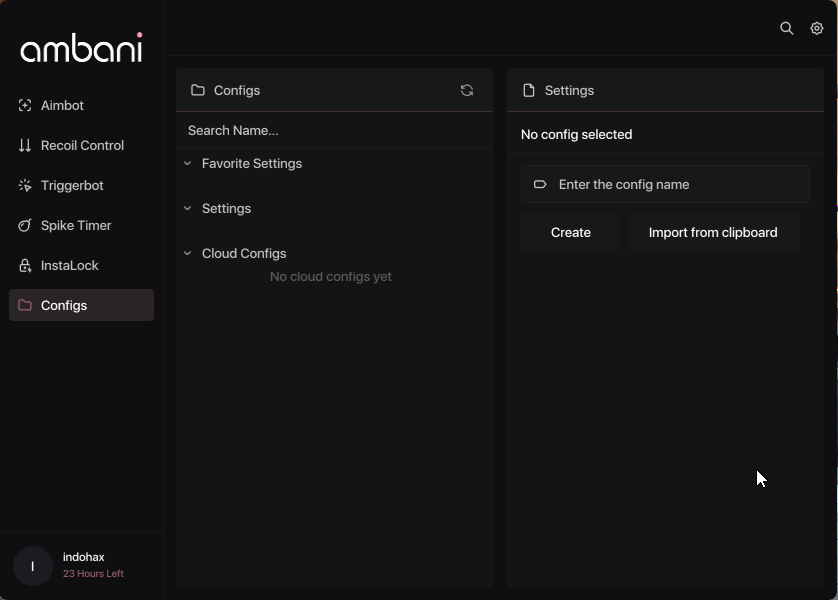Screen dimensions: 838x600
Task: Click the Triggerbot cursor icon
Action: pyautogui.click(x=25, y=185)
